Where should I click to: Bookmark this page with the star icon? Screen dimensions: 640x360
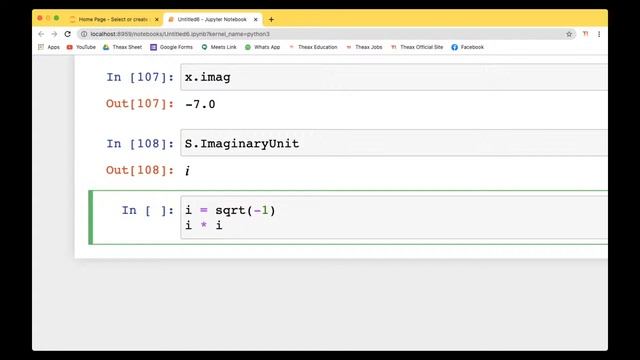pyautogui.click(x=569, y=34)
